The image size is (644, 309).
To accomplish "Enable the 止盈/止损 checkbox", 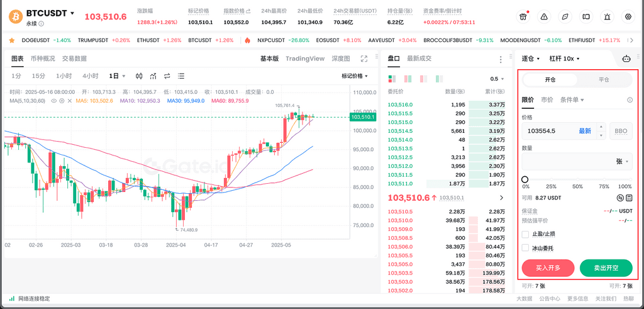I will click(526, 234).
